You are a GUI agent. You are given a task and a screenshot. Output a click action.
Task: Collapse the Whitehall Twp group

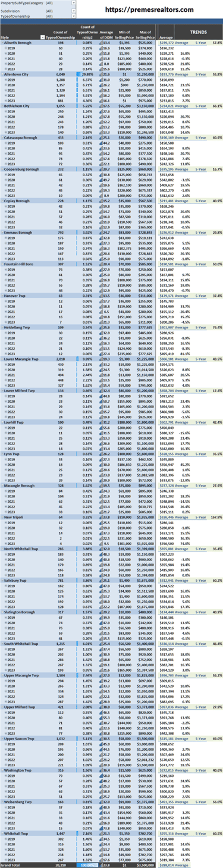pos(2,833)
